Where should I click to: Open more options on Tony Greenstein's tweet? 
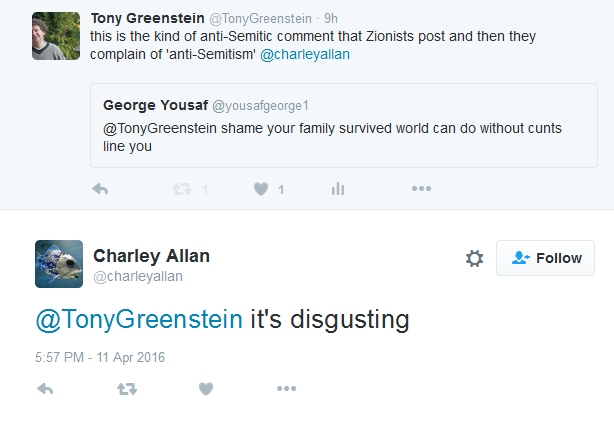pos(421,189)
